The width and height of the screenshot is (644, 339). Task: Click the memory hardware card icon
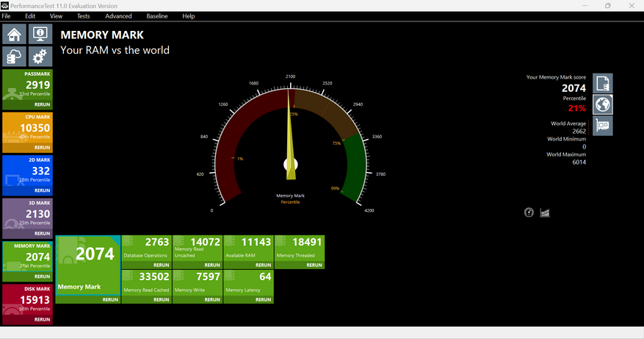[x=603, y=126]
